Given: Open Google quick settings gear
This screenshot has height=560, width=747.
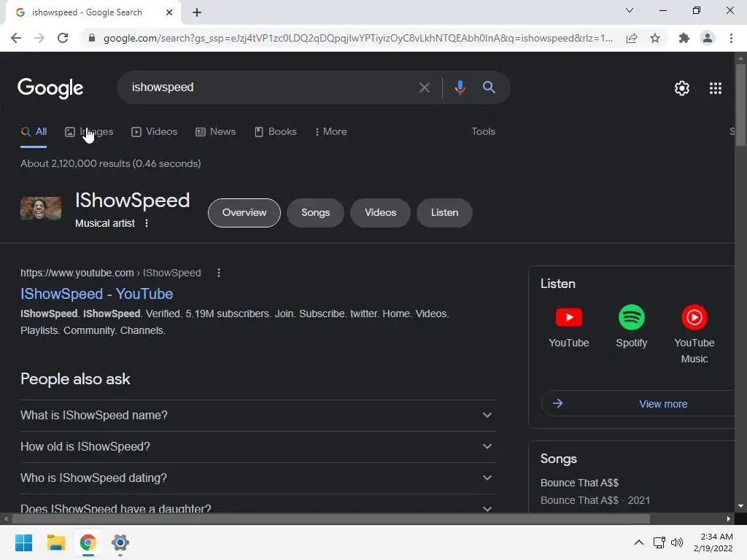Looking at the screenshot, I should tap(682, 88).
